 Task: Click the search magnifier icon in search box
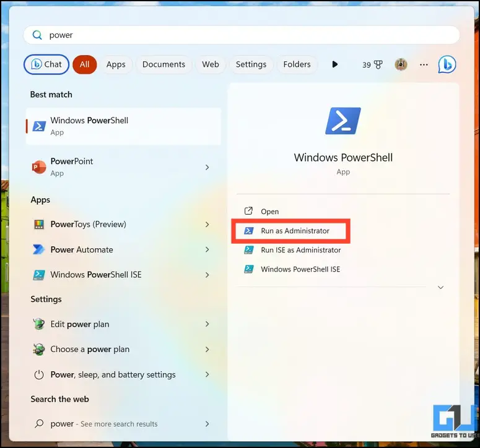point(37,35)
